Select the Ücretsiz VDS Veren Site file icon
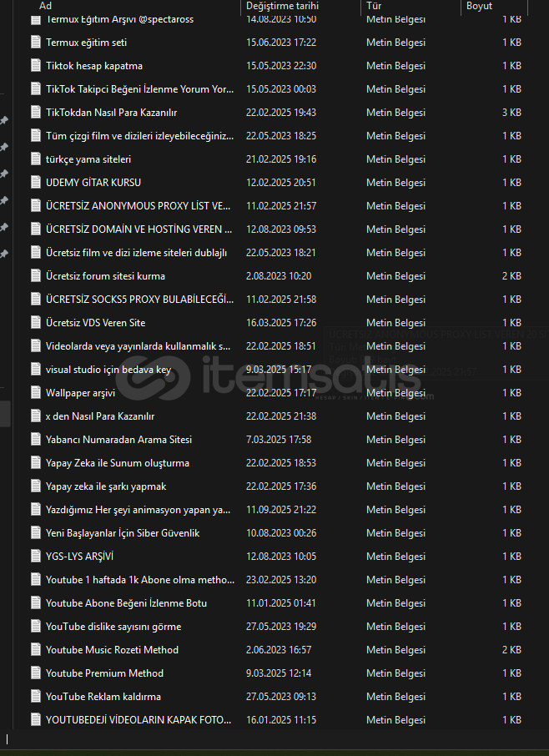 36,323
